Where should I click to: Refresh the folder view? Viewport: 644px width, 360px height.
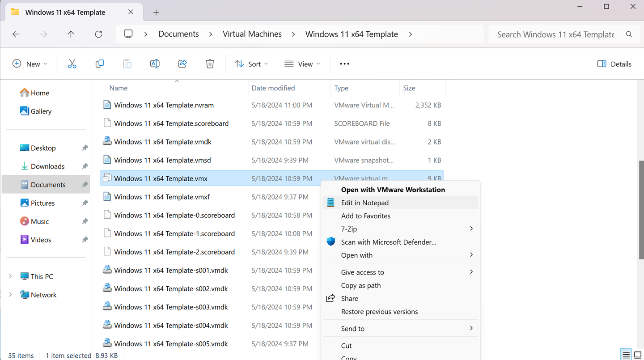point(98,34)
